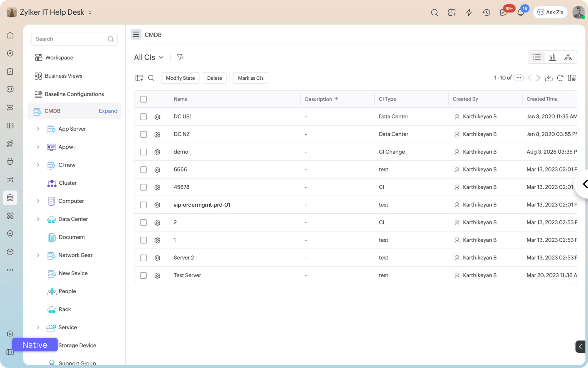The height and width of the screenshot is (368, 588).
Task: Open the bug icon in left rail
Action: click(x=10, y=162)
